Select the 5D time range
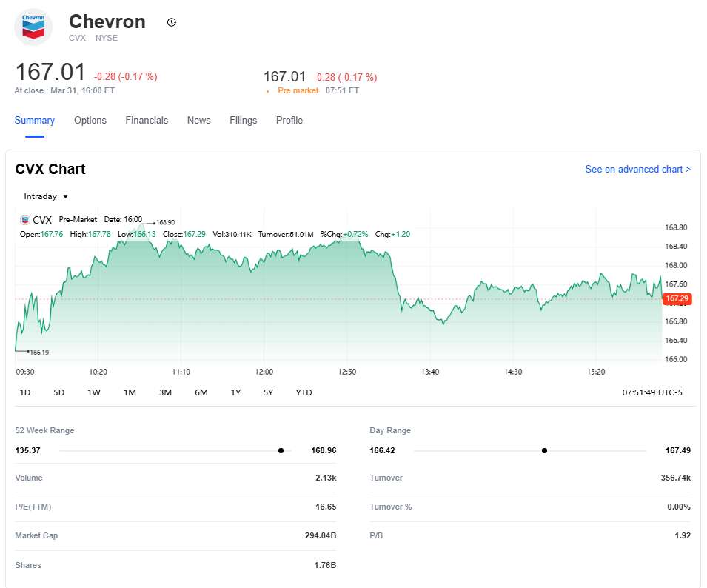Image resolution: width=707 pixels, height=588 pixels. coord(59,392)
